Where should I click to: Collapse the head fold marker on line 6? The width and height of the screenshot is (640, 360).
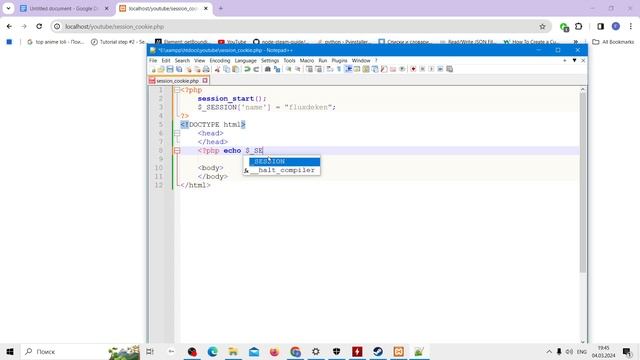coord(177,133)
